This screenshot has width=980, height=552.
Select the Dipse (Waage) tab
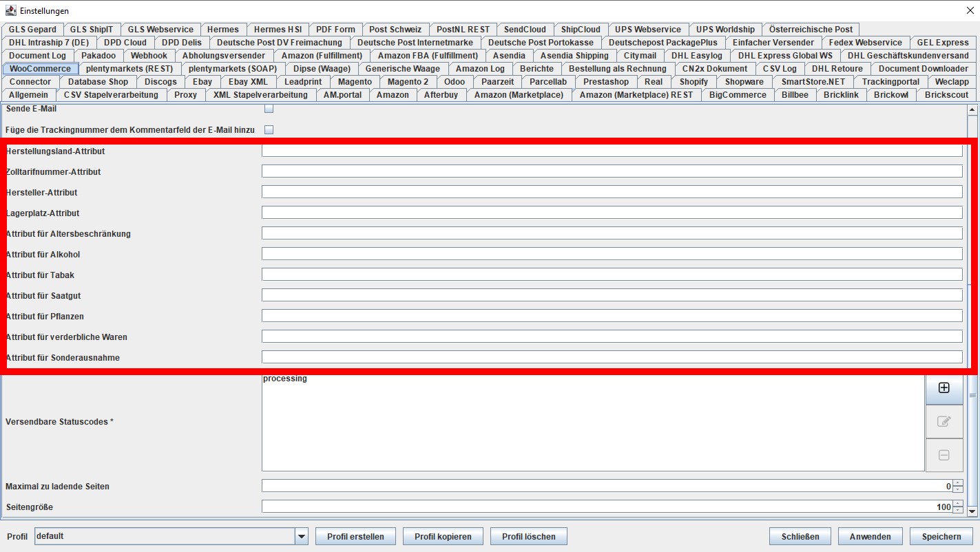pyautogui.click(x=322, y=69)
